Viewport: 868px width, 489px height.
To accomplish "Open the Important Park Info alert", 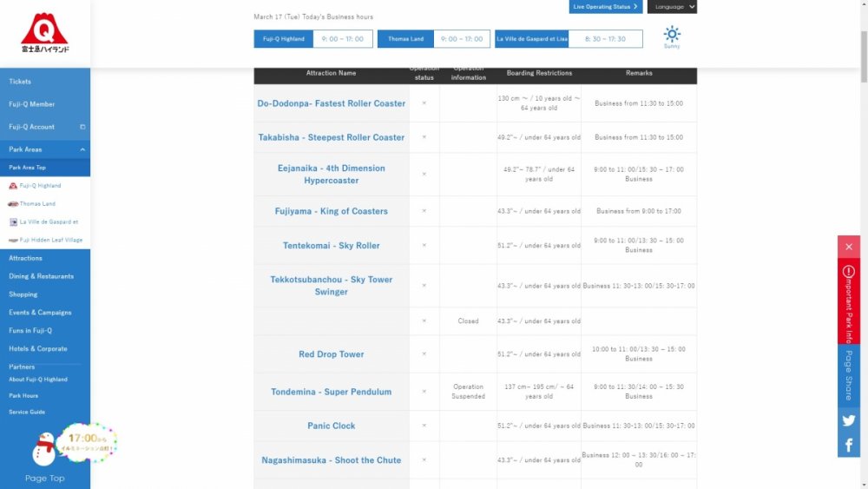I will pos(848,301).
